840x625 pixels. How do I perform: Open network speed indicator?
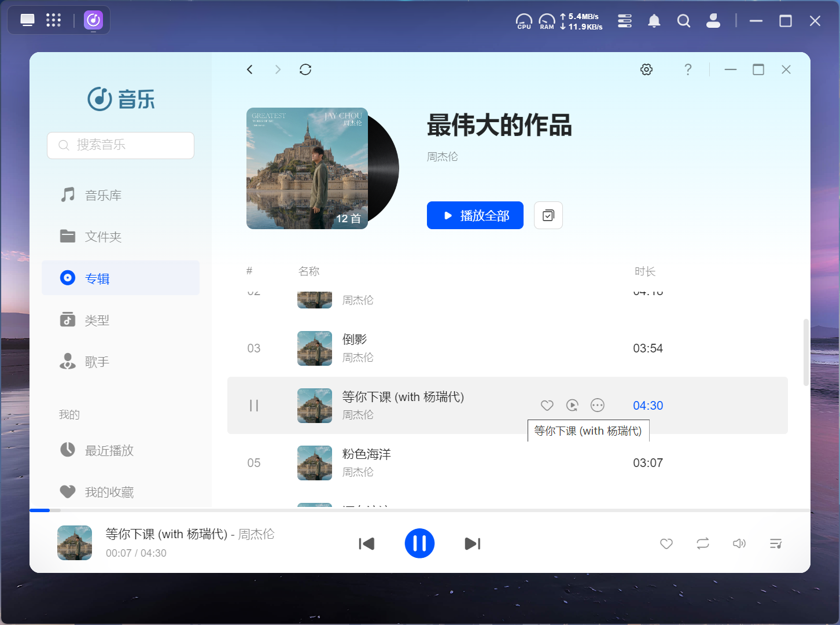[581, 21]
